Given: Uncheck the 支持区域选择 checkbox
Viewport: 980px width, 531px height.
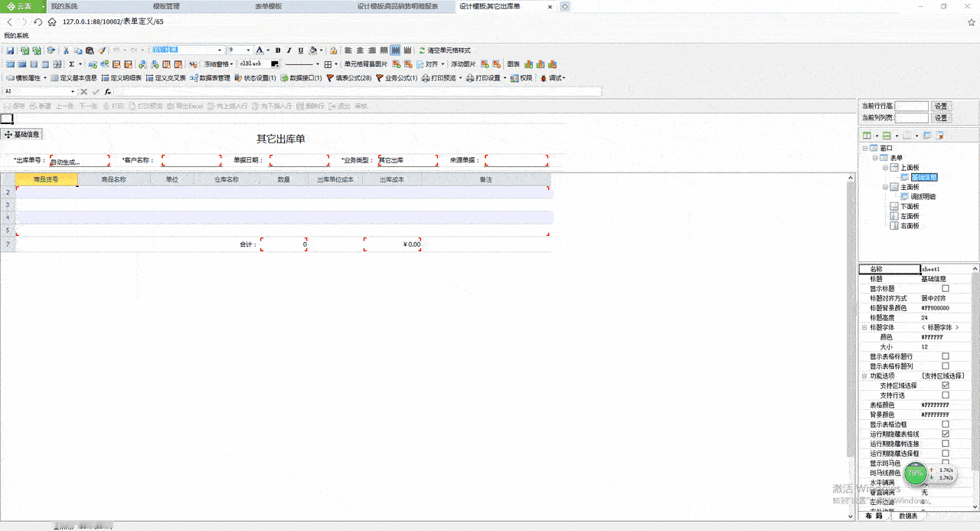Looking at the screenshot, I should point(946,385).
